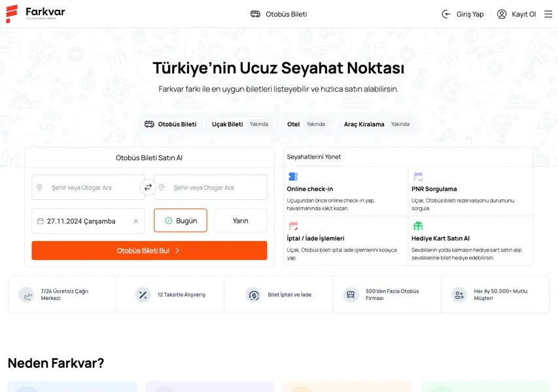The width and height of the screenshot is (558, 392).
Task: Click the Bilet İptali ve İade text
Action: pos(290,295)
